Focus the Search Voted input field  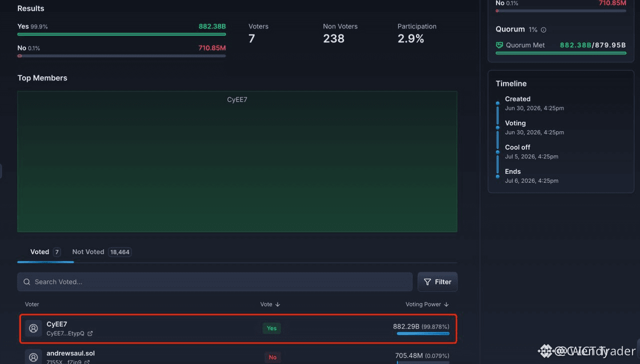coord(215,282)
